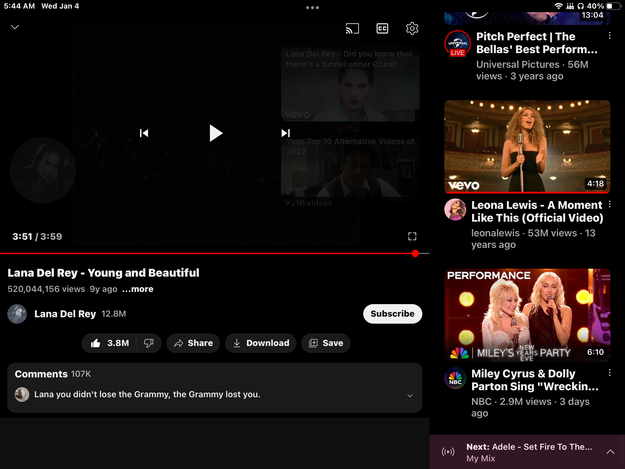
Task: Open options for Miley Cyrus video
Action: click(x=609, y=373)
